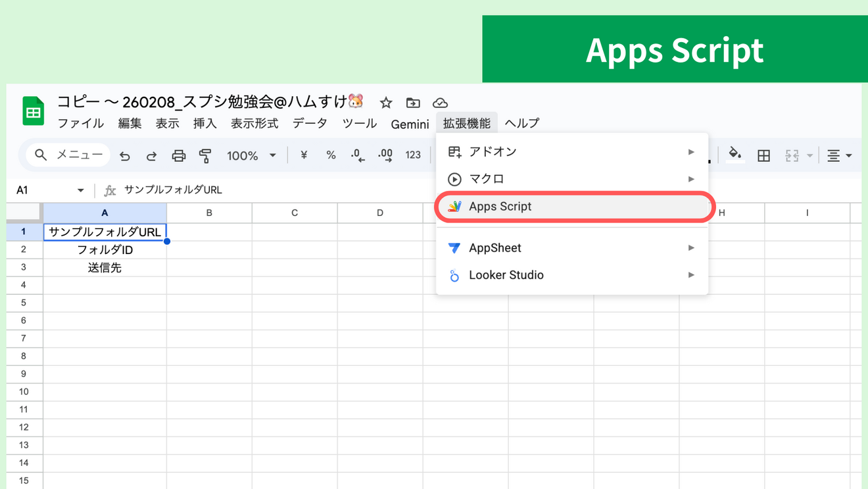The width and height of the screenshot is (868, 489).
Task: Open the fill color tool
Action: [735, 155]
